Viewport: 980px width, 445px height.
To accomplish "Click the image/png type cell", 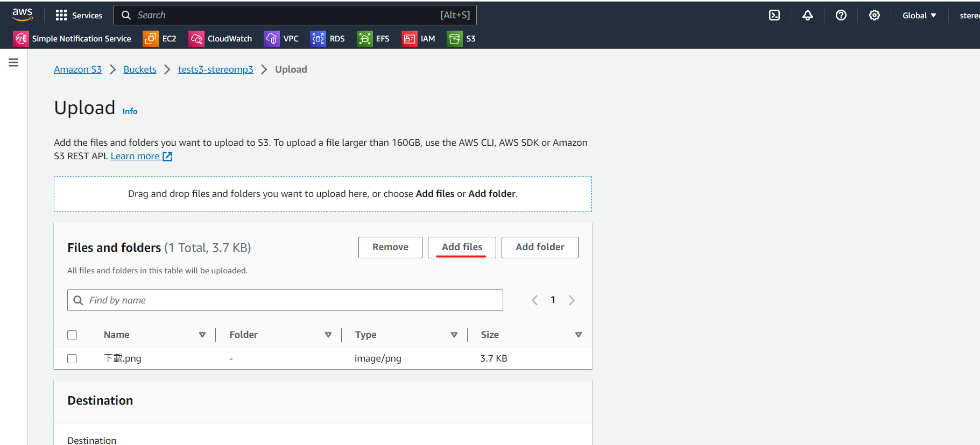I will [378, 358].
